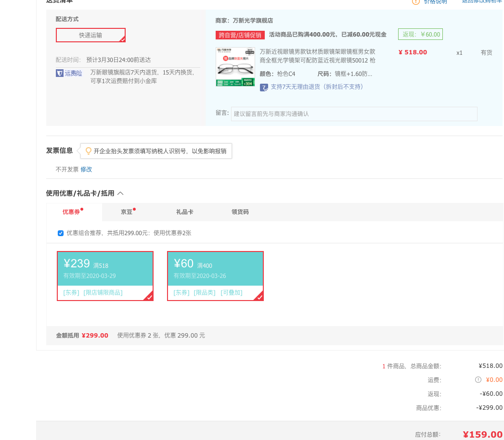This screenshot has height=440, width=504.
Task: Click the 商品优惠 -¥299.00 value
Action: tap(489, 408)
